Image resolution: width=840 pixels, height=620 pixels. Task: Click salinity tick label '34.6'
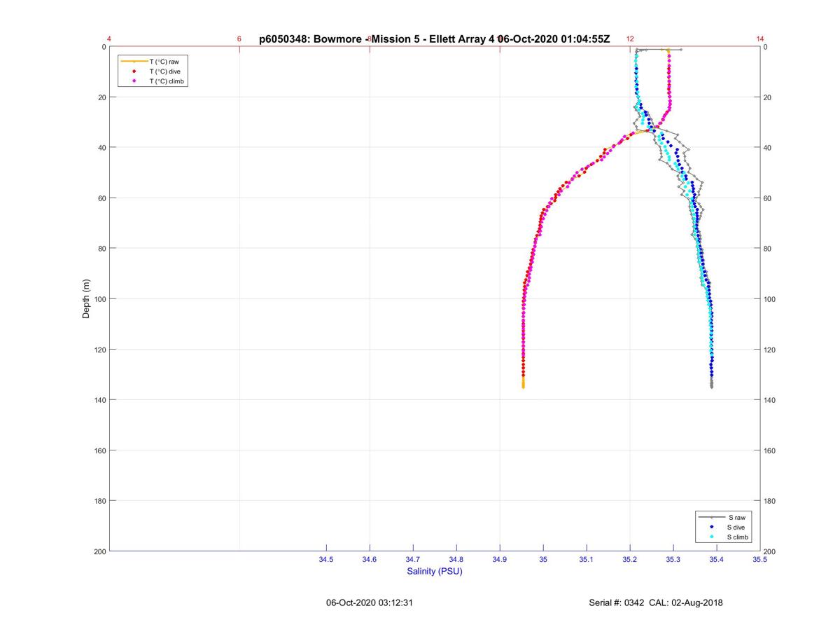click(x=370, y=560)
